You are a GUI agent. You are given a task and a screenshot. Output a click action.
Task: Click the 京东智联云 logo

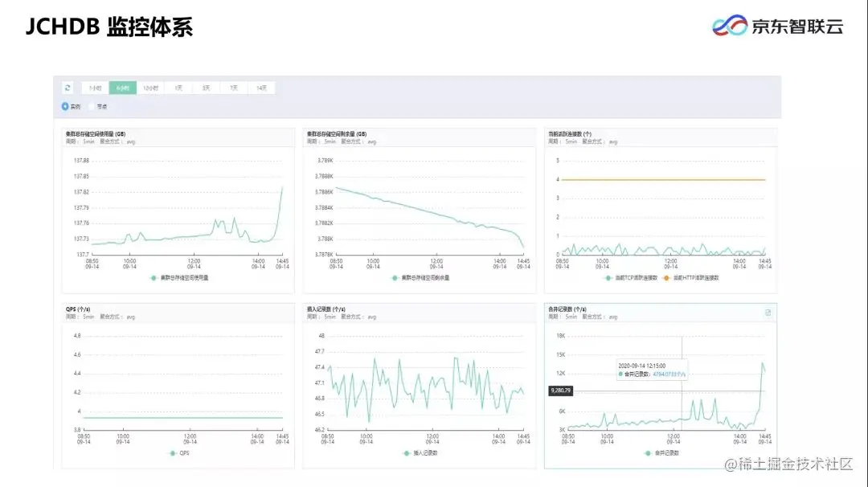click(777, 26)
